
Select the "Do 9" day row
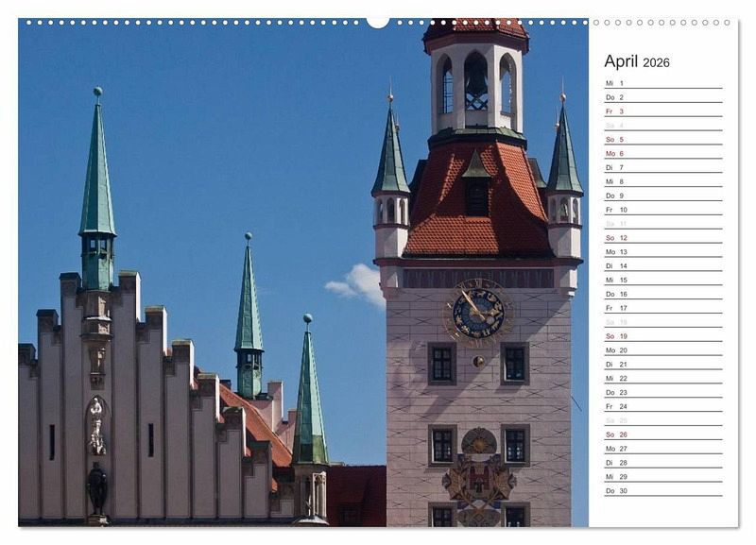pos(663,196)
